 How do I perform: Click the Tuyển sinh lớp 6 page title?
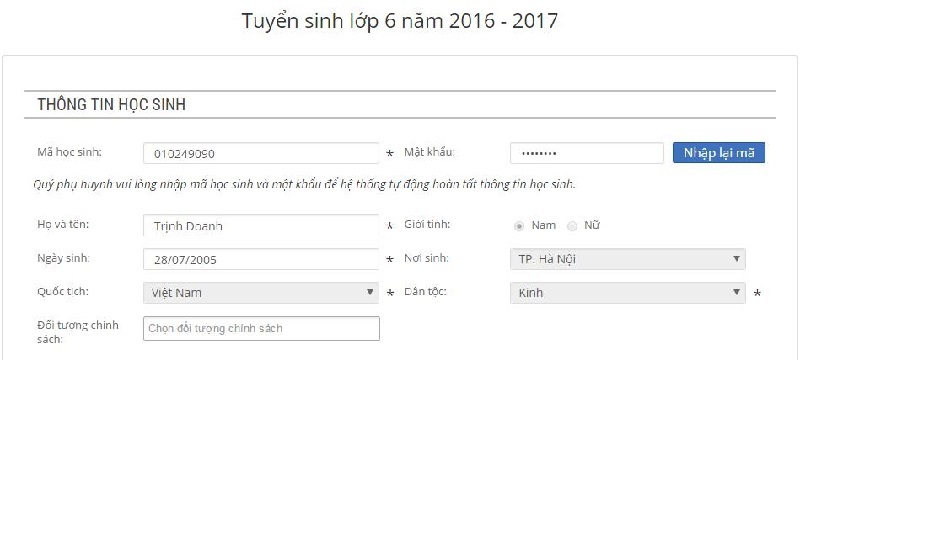click(x=399, y=21)
